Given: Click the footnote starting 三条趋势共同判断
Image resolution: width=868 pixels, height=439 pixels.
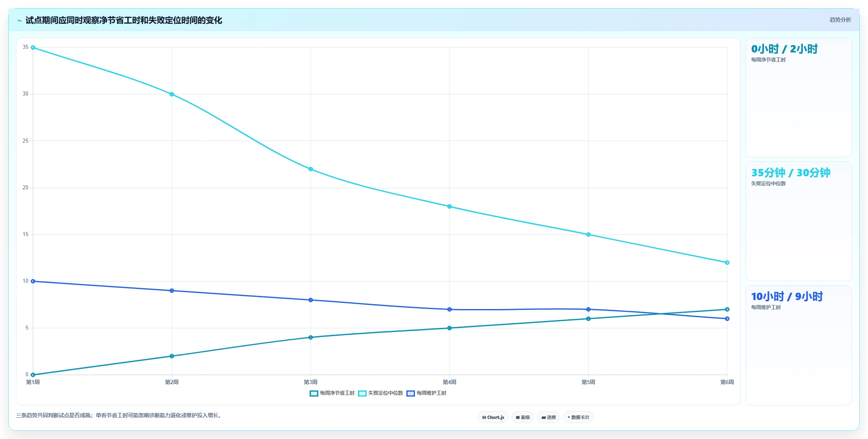Looking at the screenshot, I should [x=120, y=415].
